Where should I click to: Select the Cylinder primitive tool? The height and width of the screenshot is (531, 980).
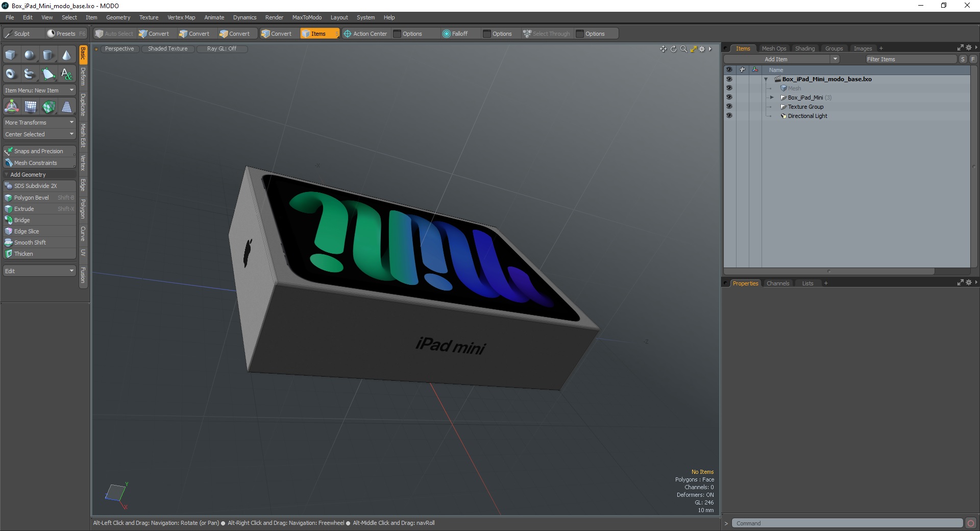pos(48,55)
